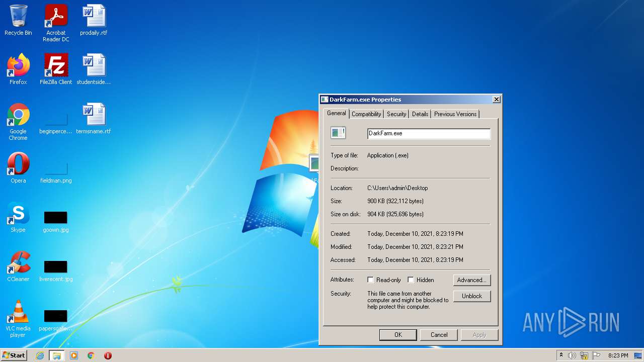Screen dimensions: 644x362
Task: Click the size on disk value 904 KB
Action: 395,214
